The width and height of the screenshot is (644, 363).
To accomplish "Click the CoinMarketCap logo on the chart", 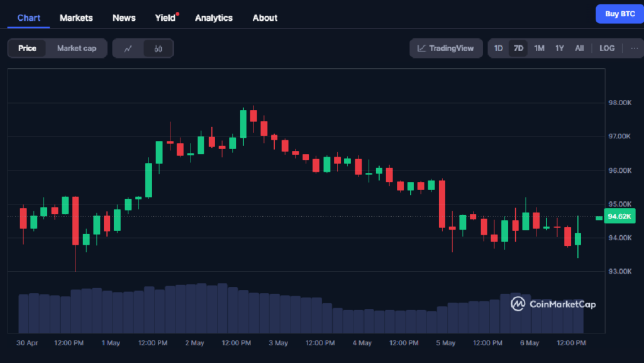I will tap(553, 304).
